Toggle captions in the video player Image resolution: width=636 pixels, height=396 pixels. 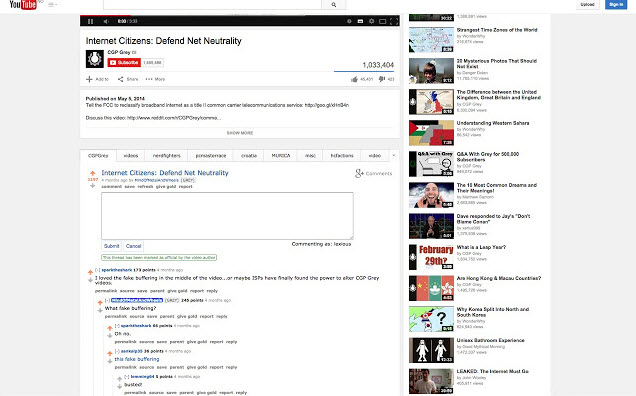point(360,21)
